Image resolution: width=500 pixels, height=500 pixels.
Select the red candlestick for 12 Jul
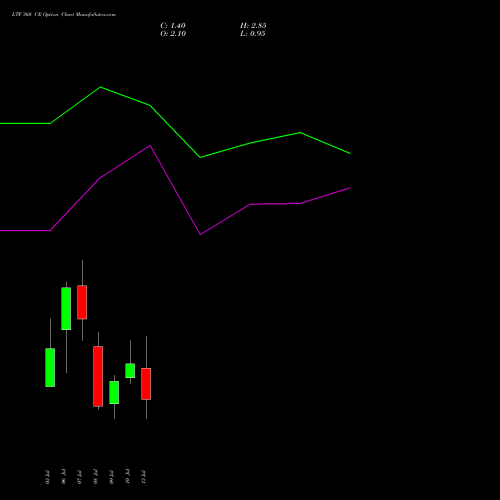point(146,384)
